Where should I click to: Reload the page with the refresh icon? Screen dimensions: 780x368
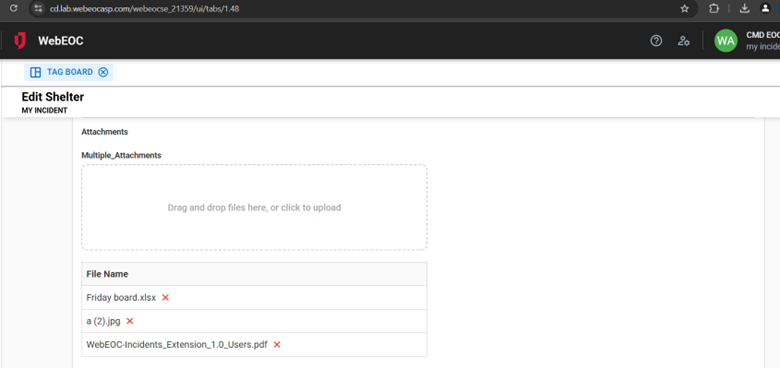tap(13, 8)
